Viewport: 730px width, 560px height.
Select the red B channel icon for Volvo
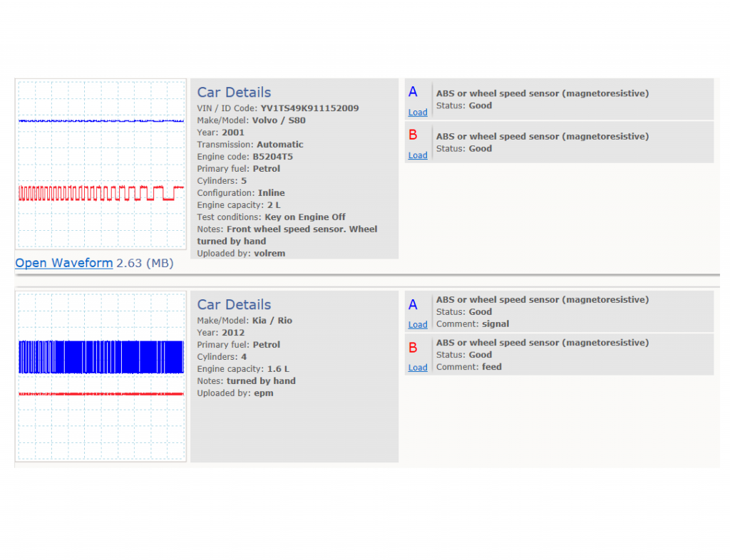pos(413,135)
